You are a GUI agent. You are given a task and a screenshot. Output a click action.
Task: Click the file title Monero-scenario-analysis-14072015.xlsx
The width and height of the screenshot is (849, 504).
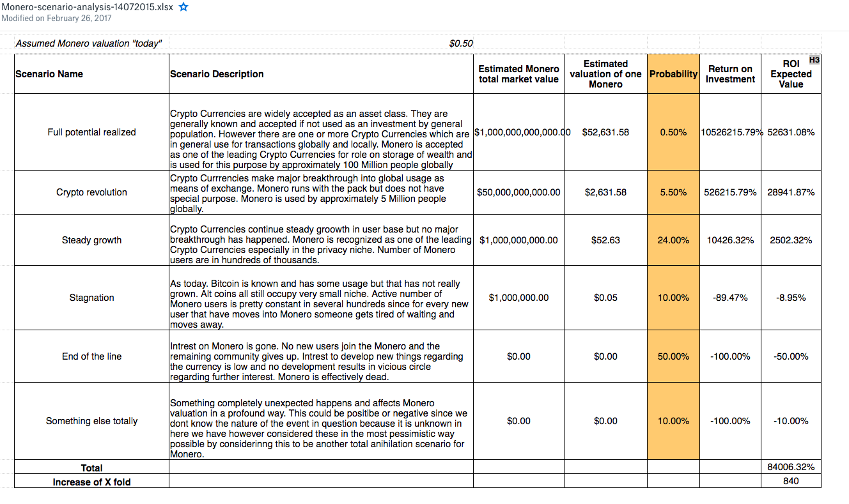click(x=88, y=7)
